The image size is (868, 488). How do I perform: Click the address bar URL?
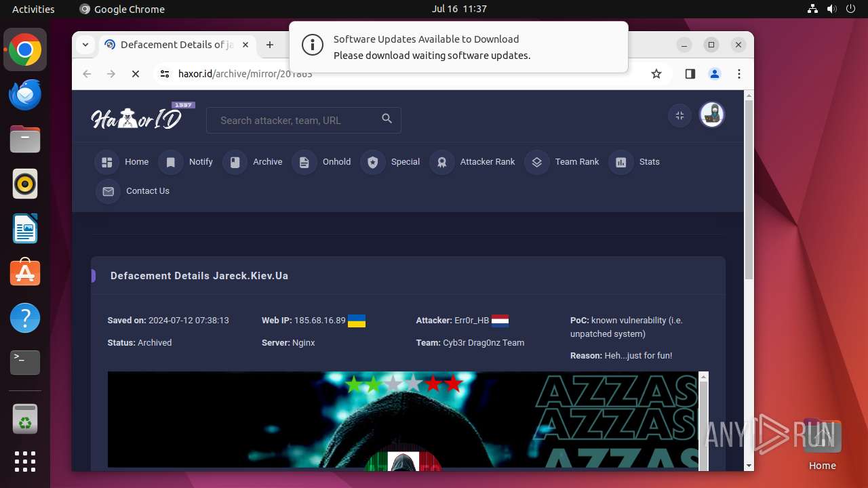click(245, 74)
